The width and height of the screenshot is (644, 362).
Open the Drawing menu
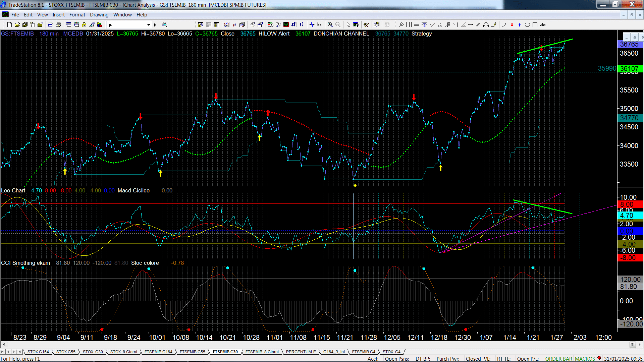pos(99,14)
